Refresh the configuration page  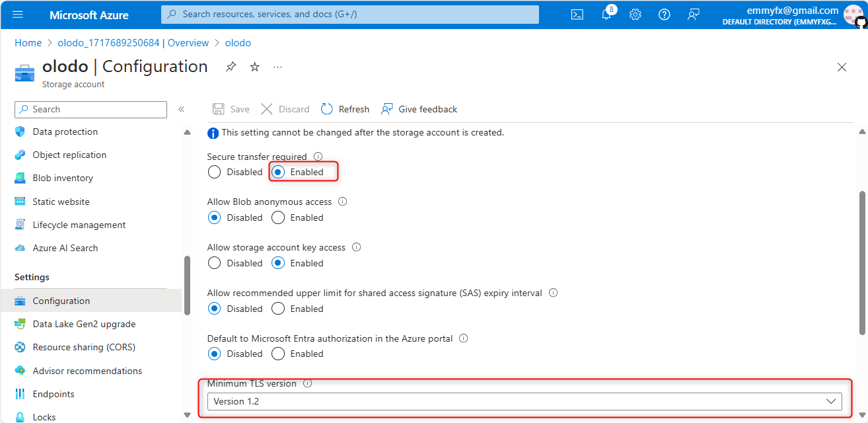coord(345,109)
